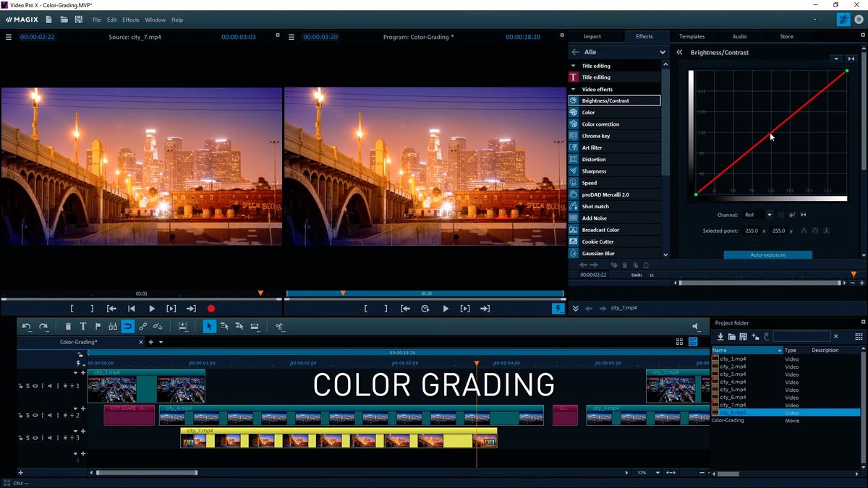868x488 pixels.
Task: Click the trash delete icon in the timeline toolbar
Action: pyautogui.click(x=68, y=326)
